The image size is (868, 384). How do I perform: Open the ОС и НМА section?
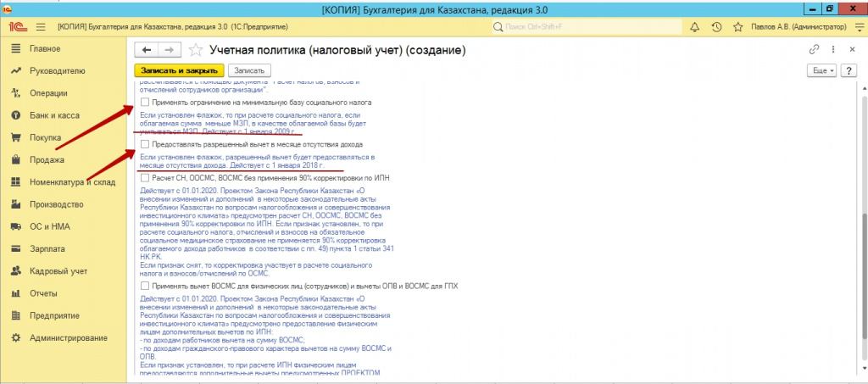(50, 226)
